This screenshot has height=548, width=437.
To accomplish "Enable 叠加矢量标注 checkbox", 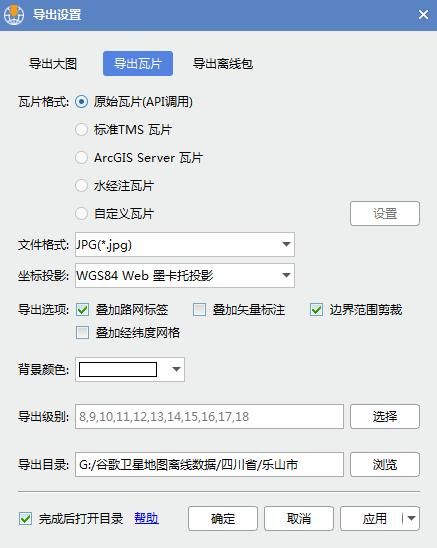I will (x=200, y=310).
